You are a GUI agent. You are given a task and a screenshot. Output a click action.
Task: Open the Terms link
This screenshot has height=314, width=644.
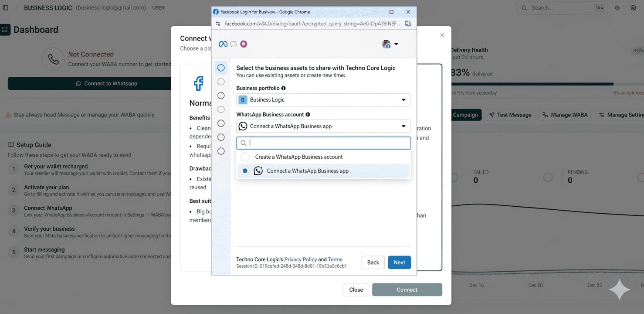tap(335, 259)
